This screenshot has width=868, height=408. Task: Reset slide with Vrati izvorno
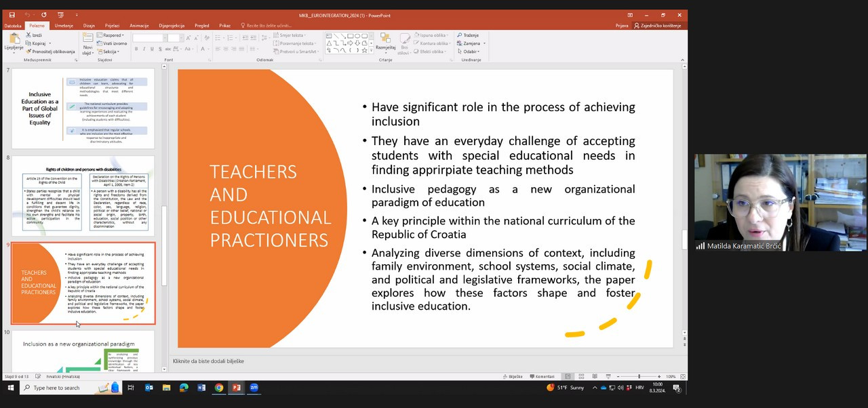pyautogui.click(x=112, y=43)
